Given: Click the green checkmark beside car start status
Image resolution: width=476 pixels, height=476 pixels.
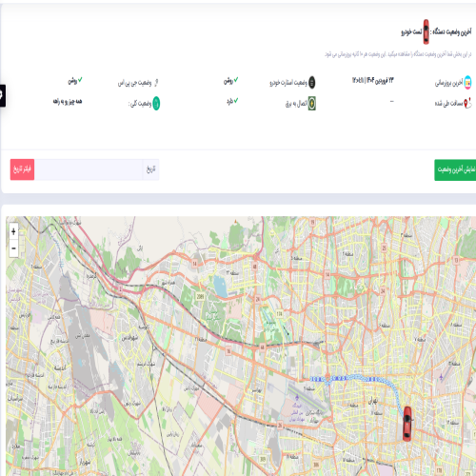Looking at the screenshot, I should (x=236, y=80).
